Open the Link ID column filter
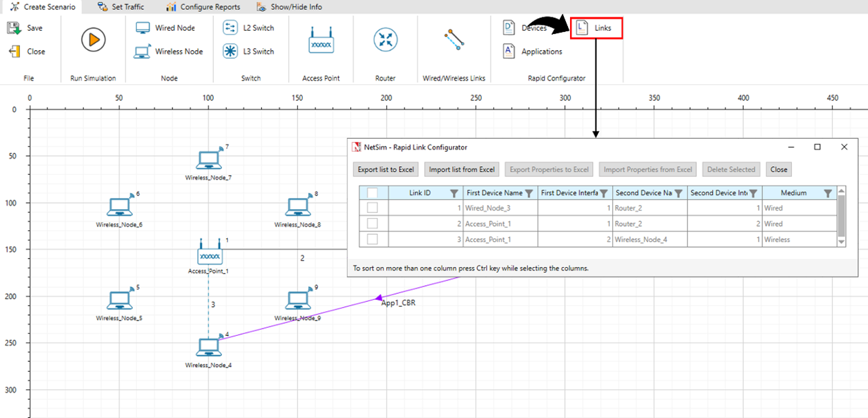This screenshot has width=868, height=418. point(454,193)
